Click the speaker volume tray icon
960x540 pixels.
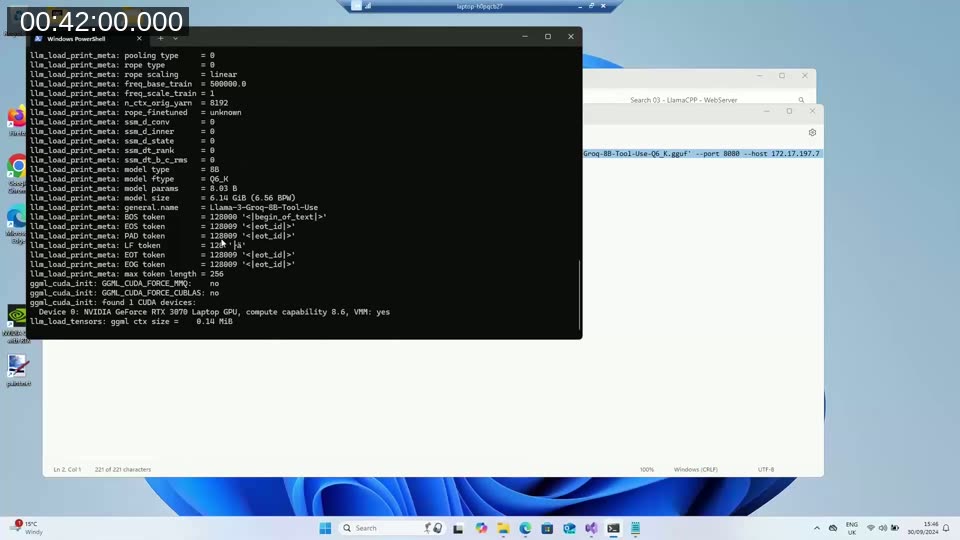tap(883, 528)
